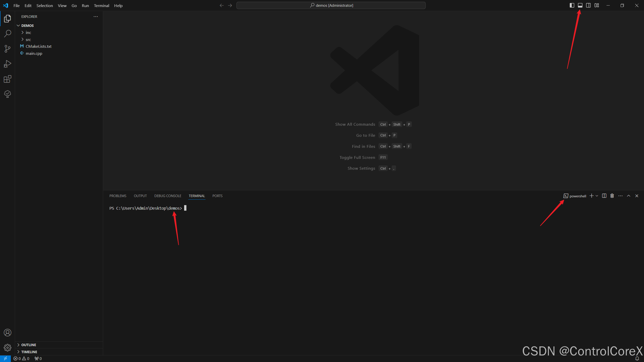Open the remote window indicator
This screenshot has width=644, height=362.
tap(5, 358)
